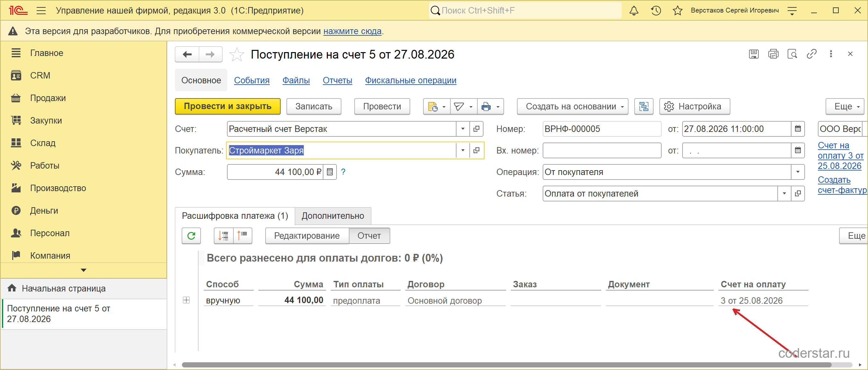Expand Статья dropdown arrow

point(784,194)
